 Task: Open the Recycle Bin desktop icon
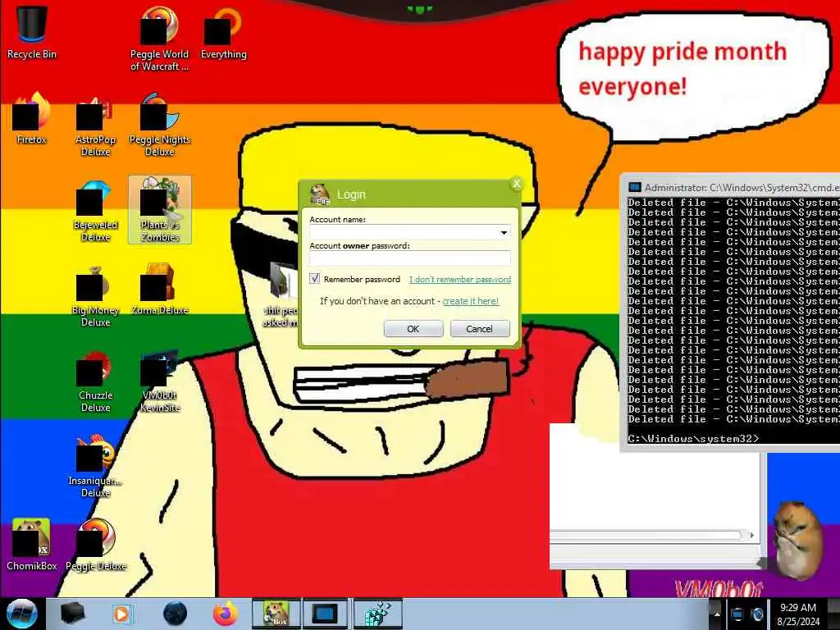(x=32, y=32)
